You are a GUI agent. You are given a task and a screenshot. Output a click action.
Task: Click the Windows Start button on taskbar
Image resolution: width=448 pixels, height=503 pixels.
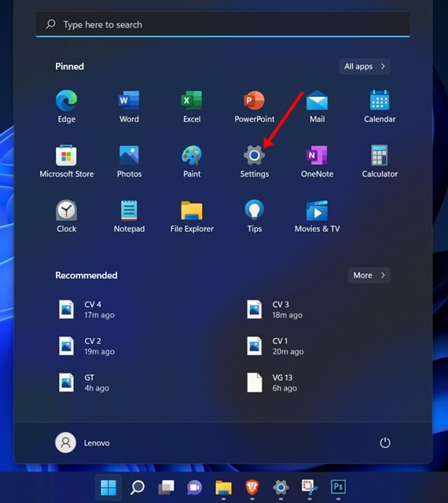(108, 487)
